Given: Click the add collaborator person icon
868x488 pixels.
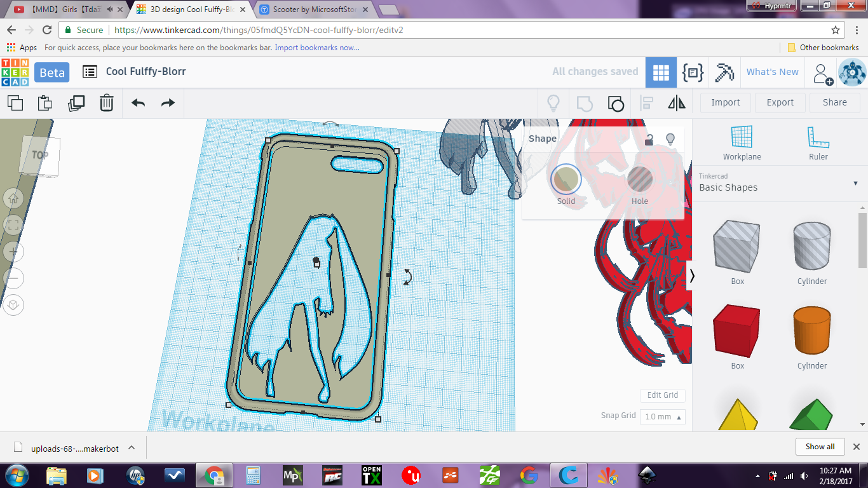Looking at the screenshot, I should [824, 74].
